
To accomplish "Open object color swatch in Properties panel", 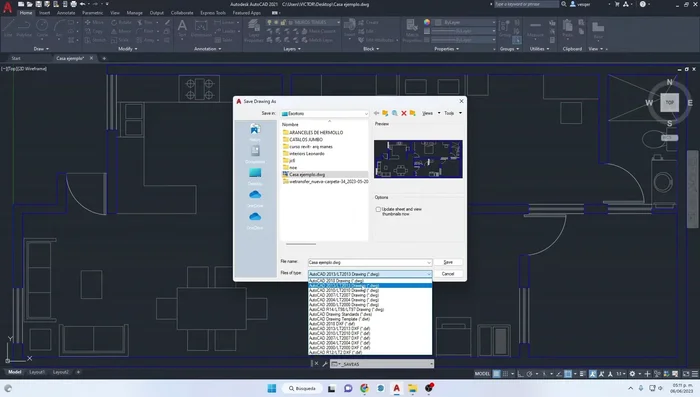I will pos(427,22).
